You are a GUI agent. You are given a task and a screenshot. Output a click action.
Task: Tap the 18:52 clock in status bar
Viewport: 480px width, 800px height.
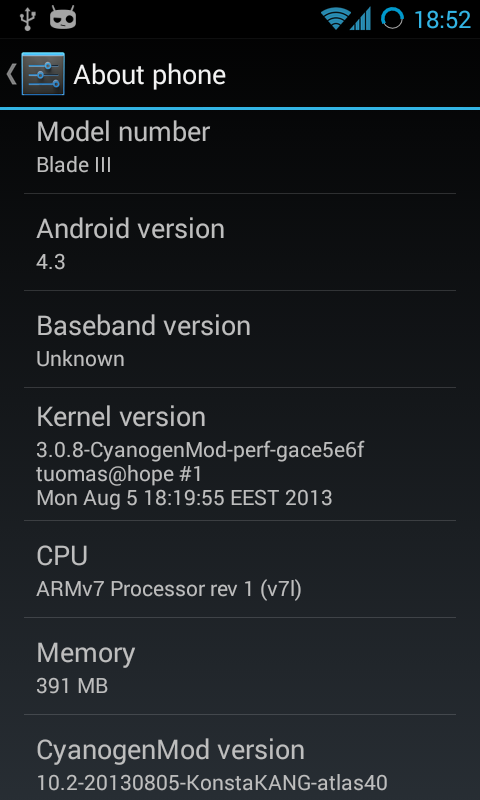(x=442, y=20)
